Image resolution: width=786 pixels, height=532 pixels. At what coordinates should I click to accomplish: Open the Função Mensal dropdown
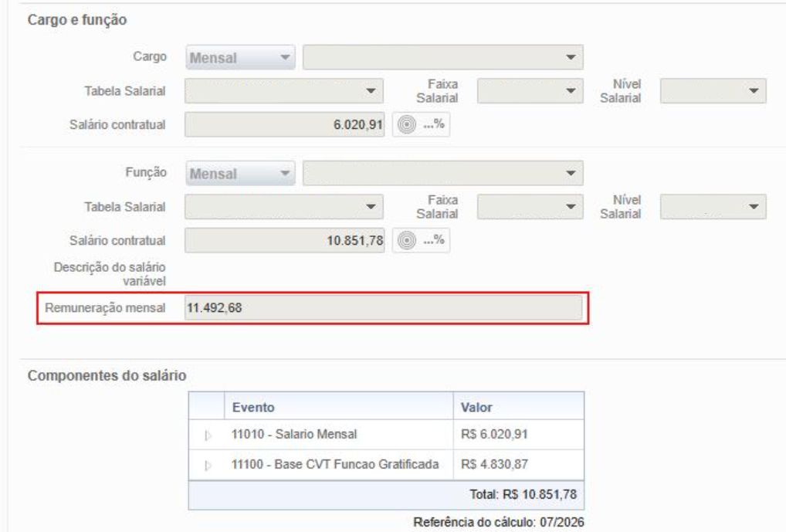(240, 174)
